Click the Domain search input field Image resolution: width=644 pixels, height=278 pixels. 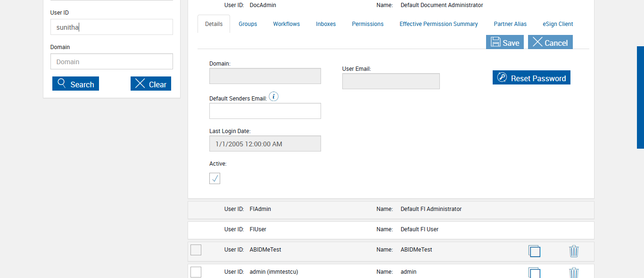click(x=112, y=62)
